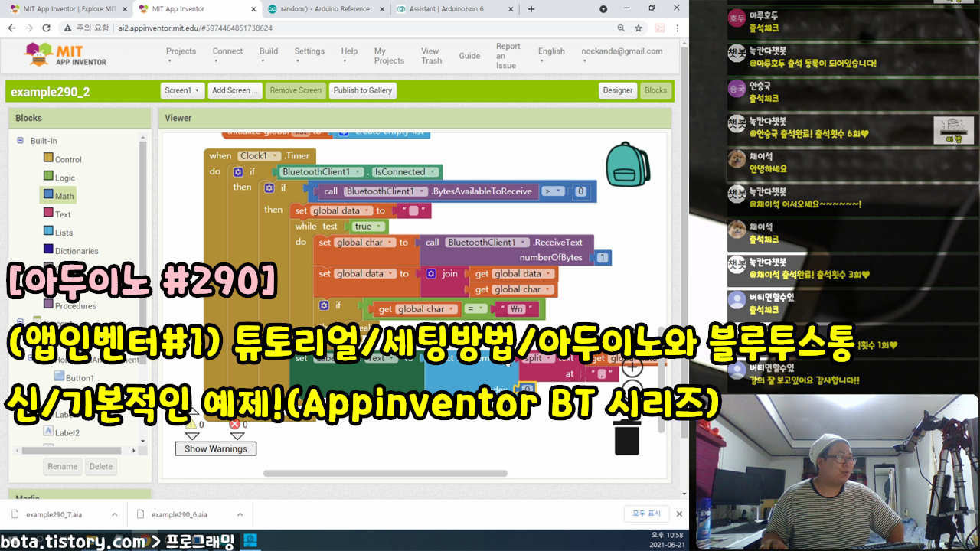Open View Trash link
Screen dimensions: 980x551
point(431,56)
